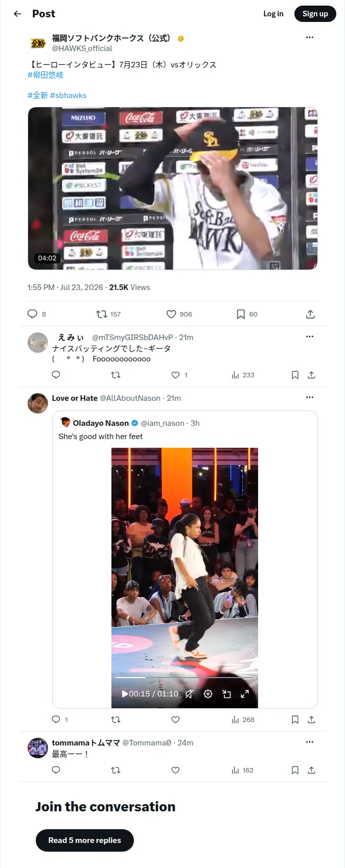Viewport: 345px width, 868px height.
Task: Click Read 5 more replies
Action: [x=85, y=840]
